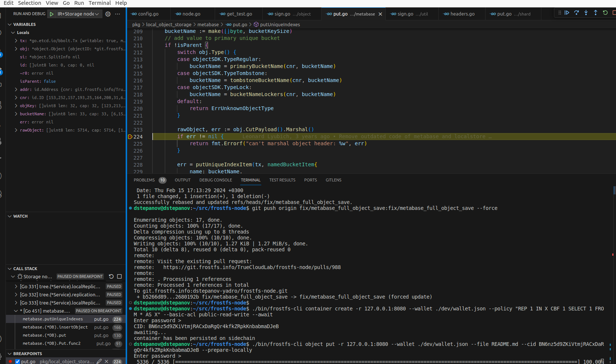Switch to the DEBUG CONSOLE tab
This screenshot has width=616, height=364.
pyautogui.click(x=216, y=180)
